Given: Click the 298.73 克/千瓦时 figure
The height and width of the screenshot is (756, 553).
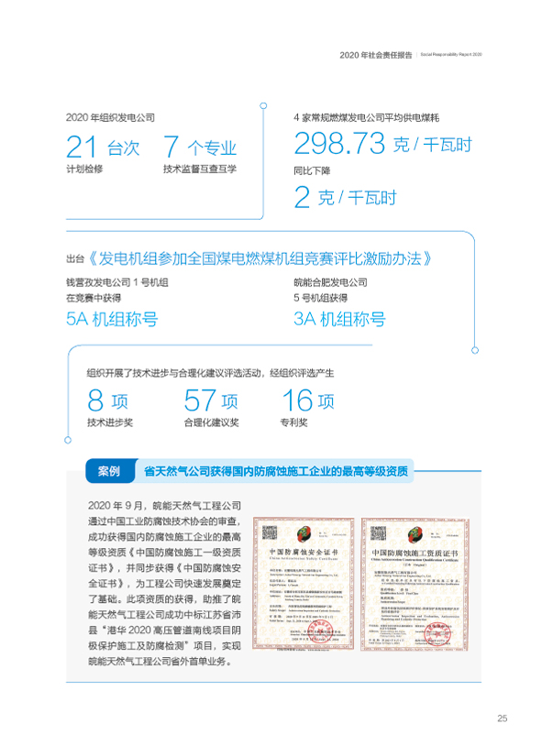Looking at the screenshot, I should 382,143.
